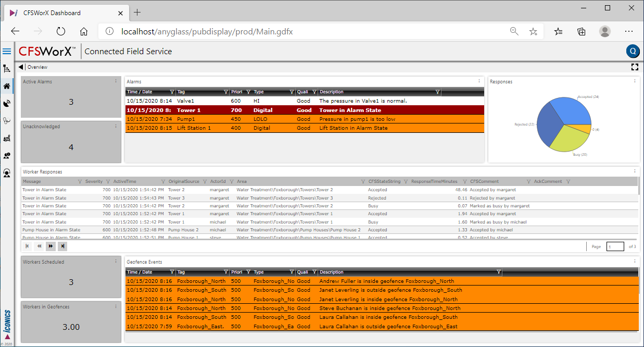Jump to last page of Worker Responses

pyautogui.click(x=62, y=246)
